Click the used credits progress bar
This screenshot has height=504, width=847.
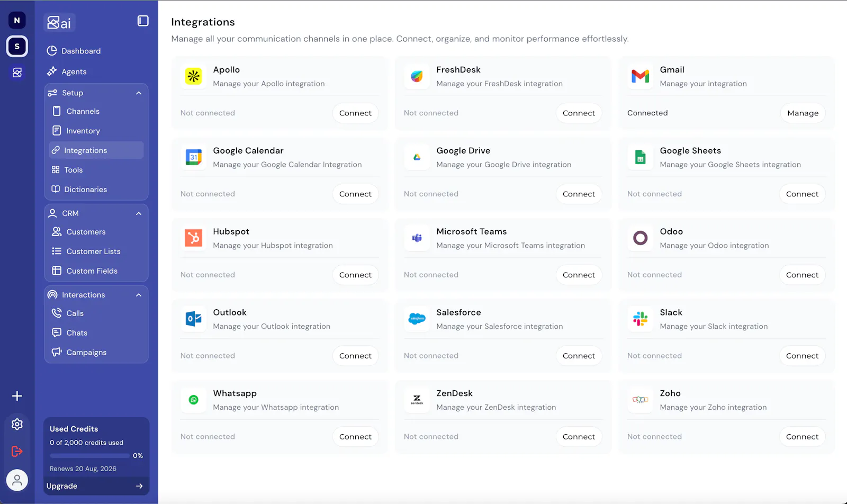coord(89,456)
